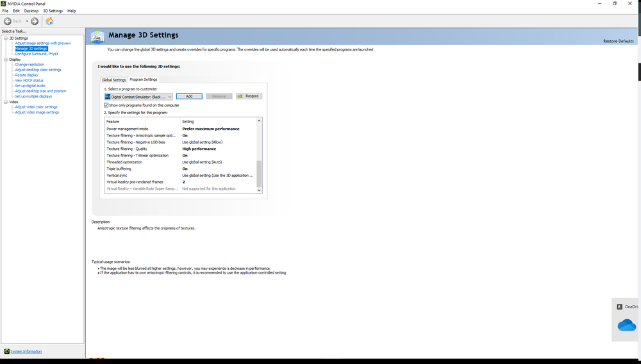Click the Back arrow toolbar icon
641x364 pixels.
click(7, 21)
